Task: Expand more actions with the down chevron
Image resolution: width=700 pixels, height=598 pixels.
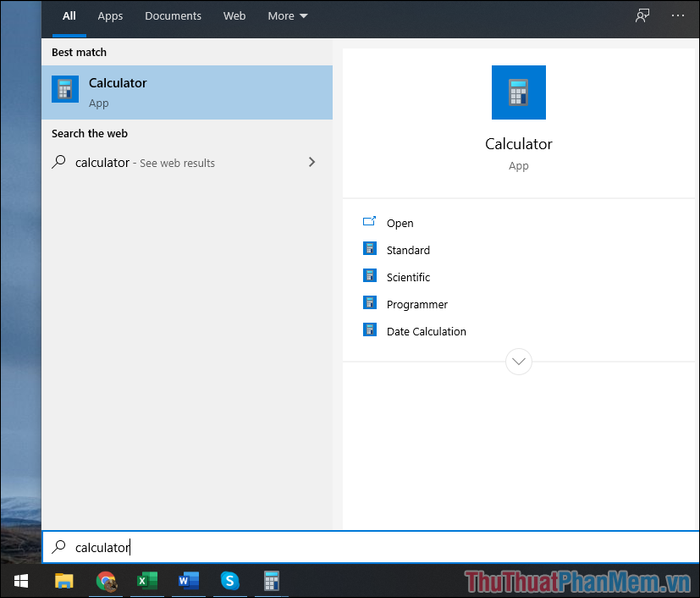Action: pyautogui.click(x=518, y=361)
